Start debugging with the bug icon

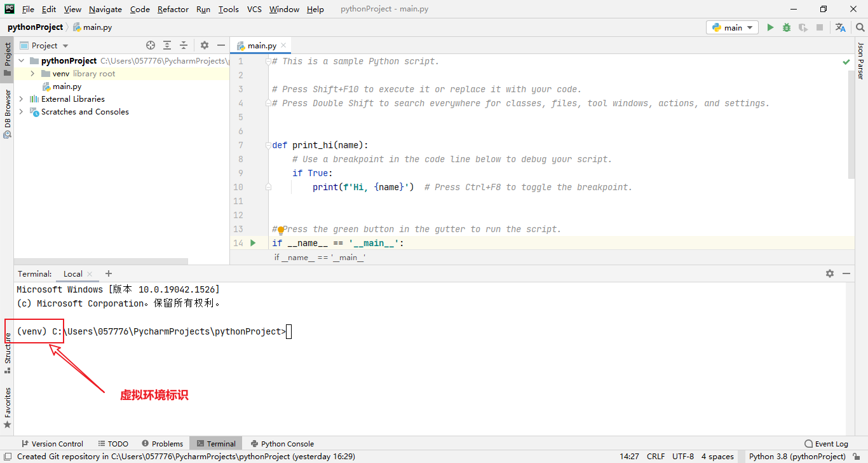787,27
